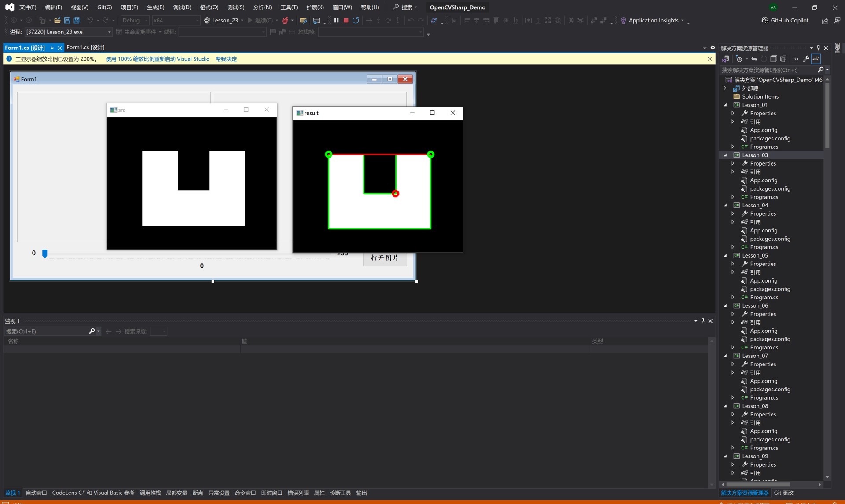Viewport: 845px width, 504px height.
Task: Click the red Stop Debugging button
Action: (x=346, y=20)
